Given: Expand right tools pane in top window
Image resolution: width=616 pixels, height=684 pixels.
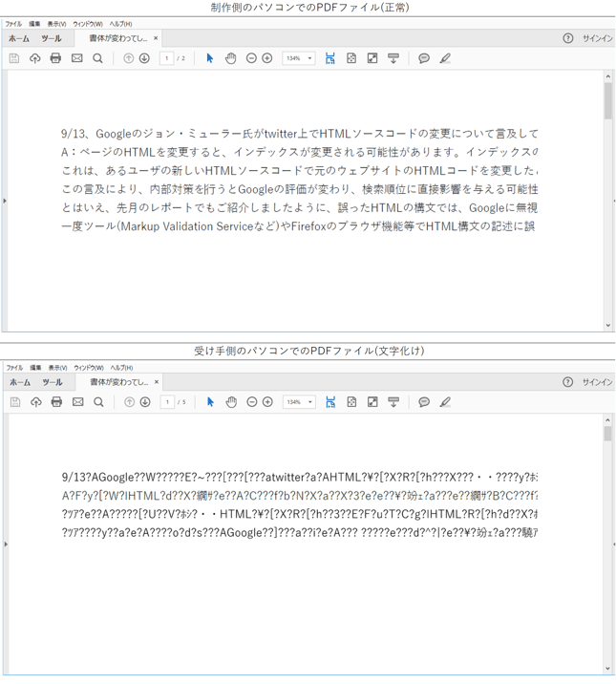Looking at the screenshot, I should (x=614, y=201).
